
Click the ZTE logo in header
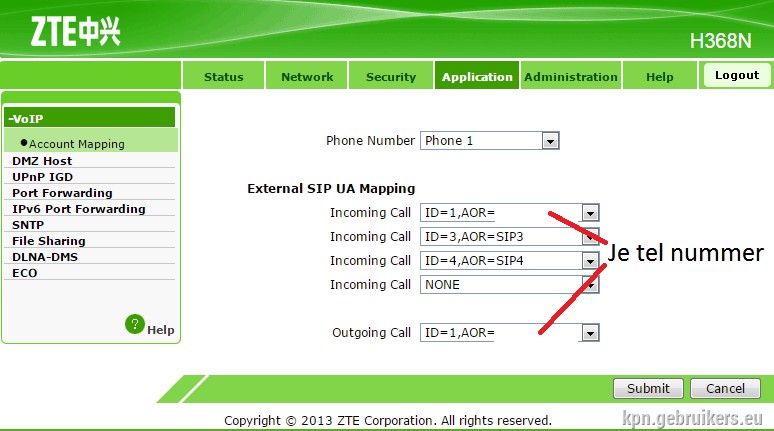pos(76,31)
